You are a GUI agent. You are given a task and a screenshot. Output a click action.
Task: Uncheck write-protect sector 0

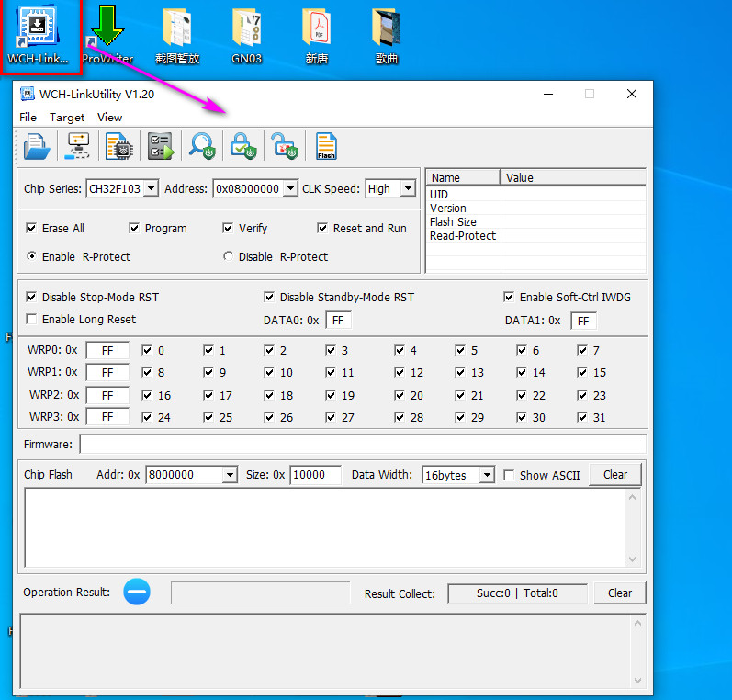point(147,350)
